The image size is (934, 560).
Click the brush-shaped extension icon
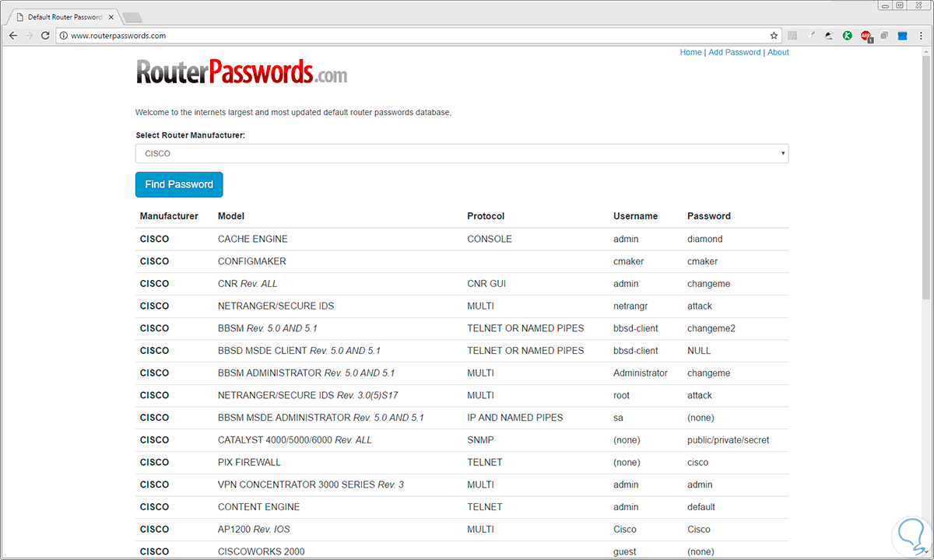[x=810, y=36]
